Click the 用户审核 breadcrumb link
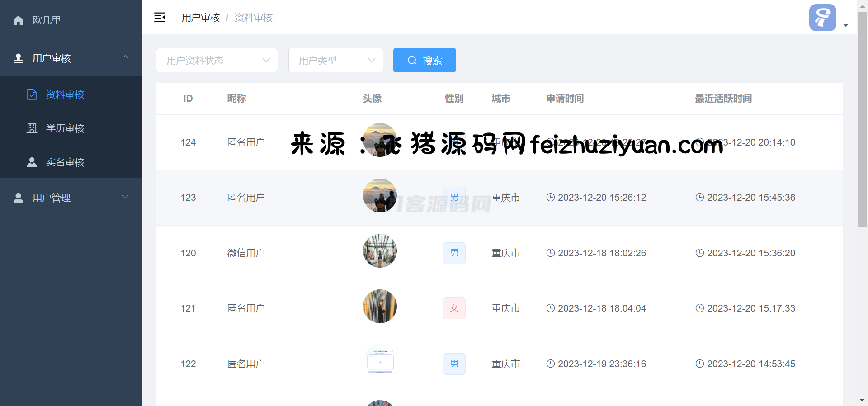This screenshot has width=868, height=406. click(201, 18)
